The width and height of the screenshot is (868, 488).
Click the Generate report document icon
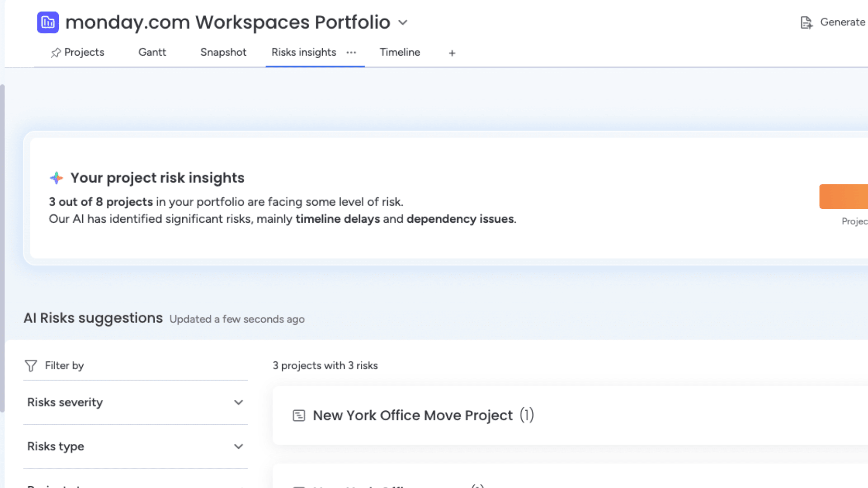click(x=806, y=23)
